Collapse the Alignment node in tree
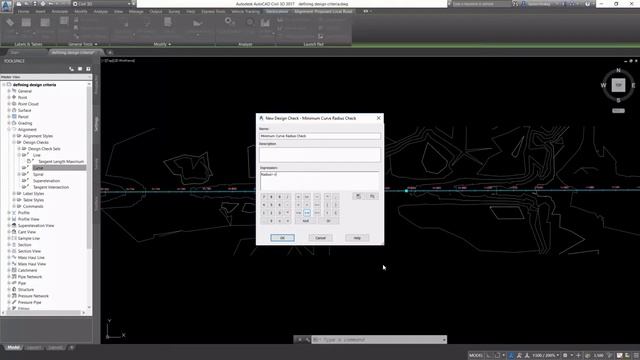 [x=9, y=129]
